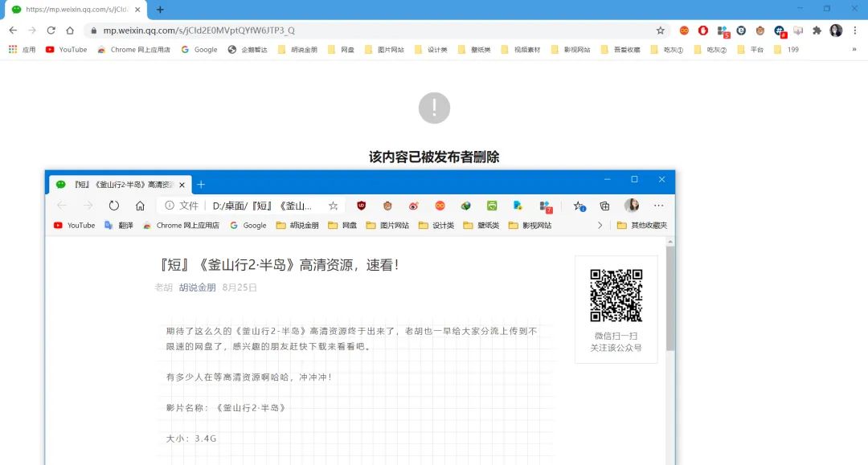This screenshot has height=465, width=868.
Task: Open the apps launcher grid icon
Action: (x=14, y=50)
